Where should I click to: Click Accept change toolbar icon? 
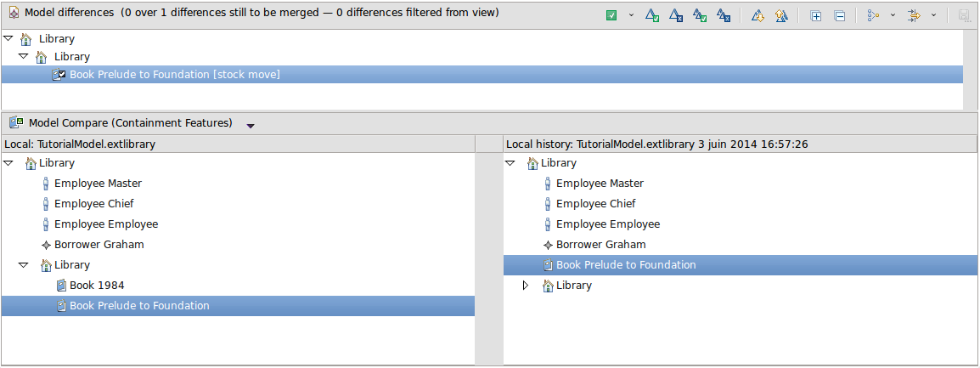pos(651,15)
